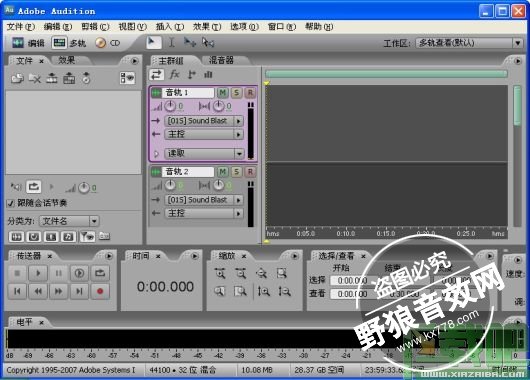
Task: Show the FX section in main group
Action: point(174,74)
